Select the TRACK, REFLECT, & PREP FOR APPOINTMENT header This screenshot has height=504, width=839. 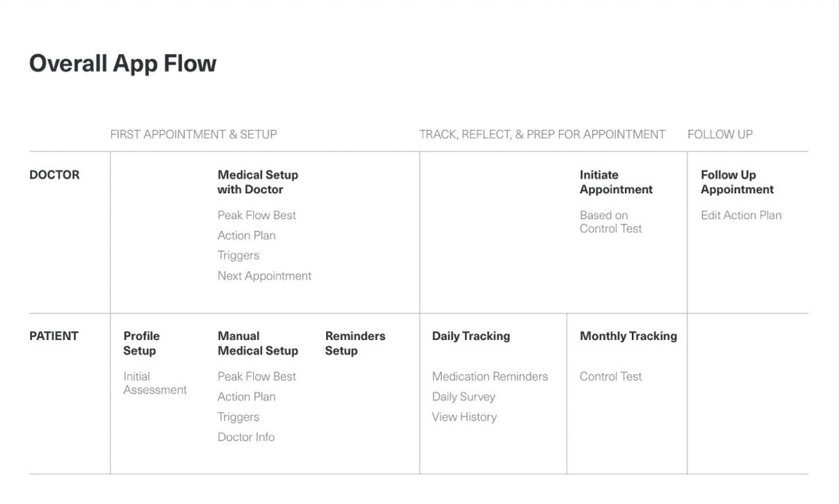[x=542, y=134]
